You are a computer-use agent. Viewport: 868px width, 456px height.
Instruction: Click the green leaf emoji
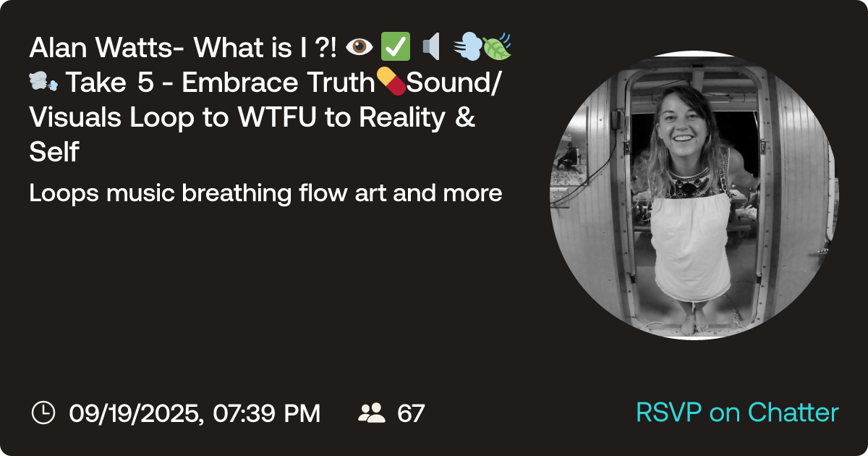click(498, 48)
